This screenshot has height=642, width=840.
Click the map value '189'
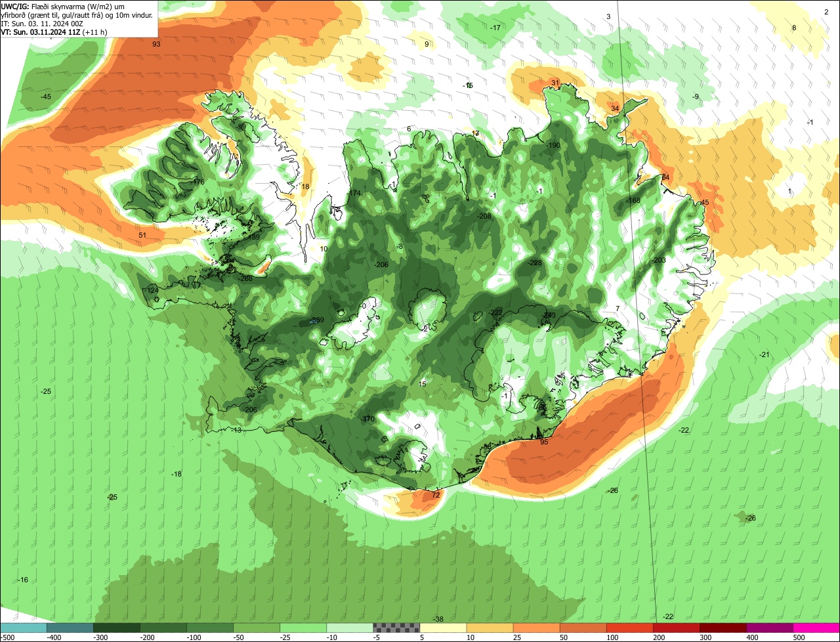point(254,237)
